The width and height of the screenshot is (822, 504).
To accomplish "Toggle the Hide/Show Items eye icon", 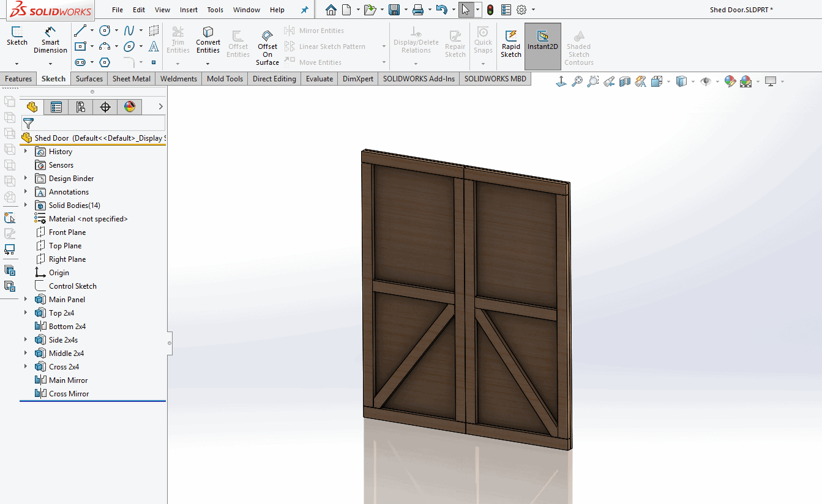I will pyautogui.click(x=706, y=81).
